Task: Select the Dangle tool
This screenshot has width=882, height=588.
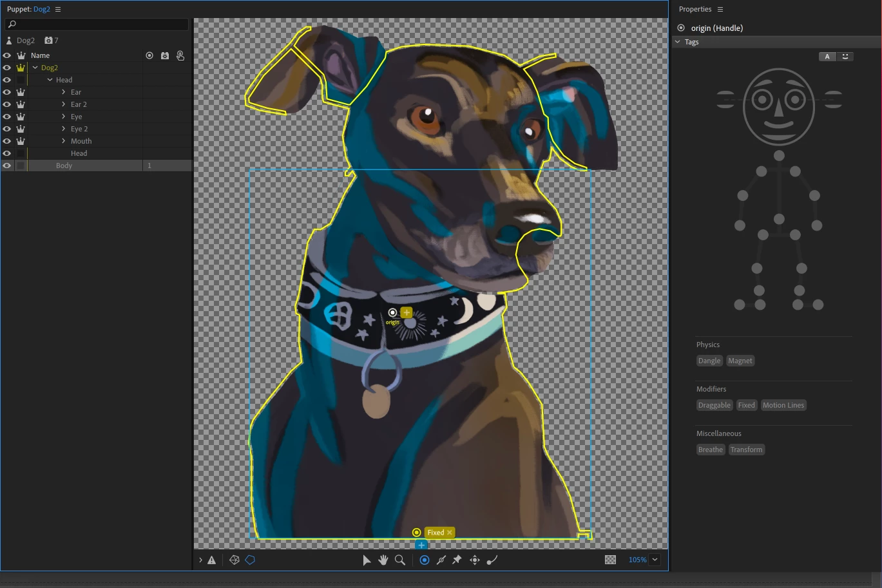Action: 492,560
